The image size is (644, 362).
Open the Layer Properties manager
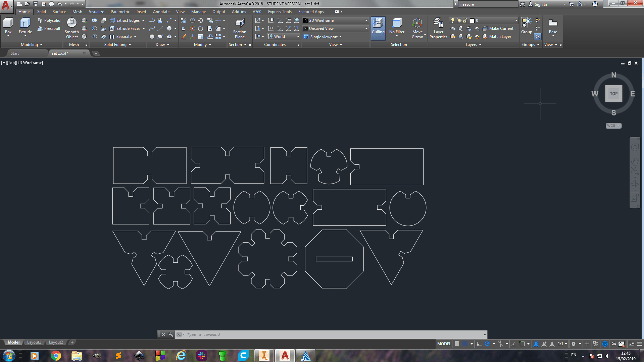[438, 29]
